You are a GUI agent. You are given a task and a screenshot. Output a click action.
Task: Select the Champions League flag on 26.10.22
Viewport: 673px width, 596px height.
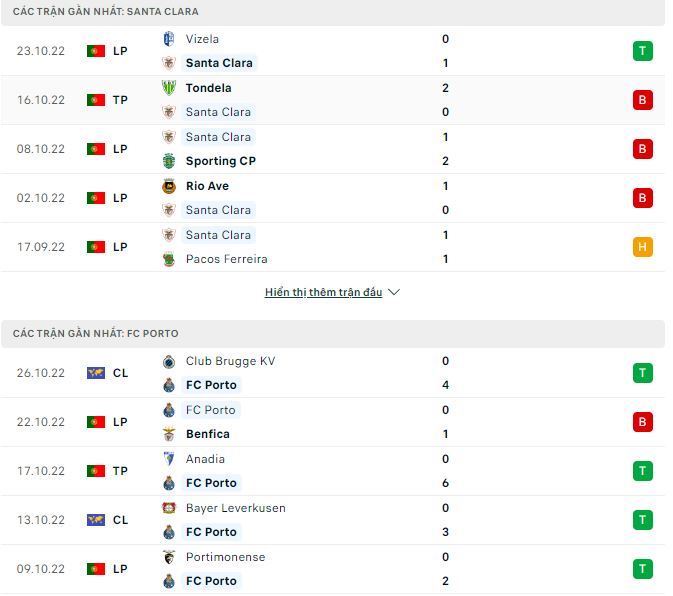click(x=96, y=373)
